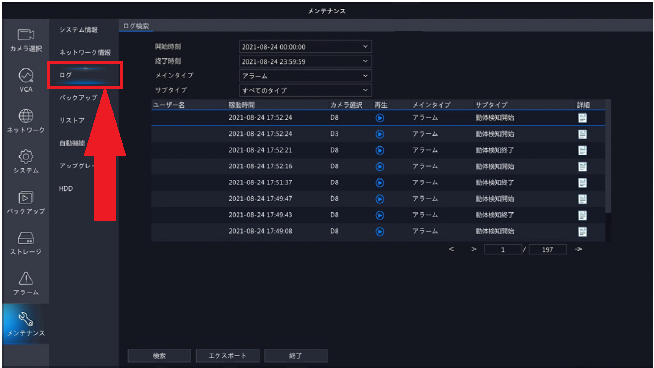This screenshot has height=368, width=654.
Task: Open システム情報 in the submenu
Action: (78, 30)
